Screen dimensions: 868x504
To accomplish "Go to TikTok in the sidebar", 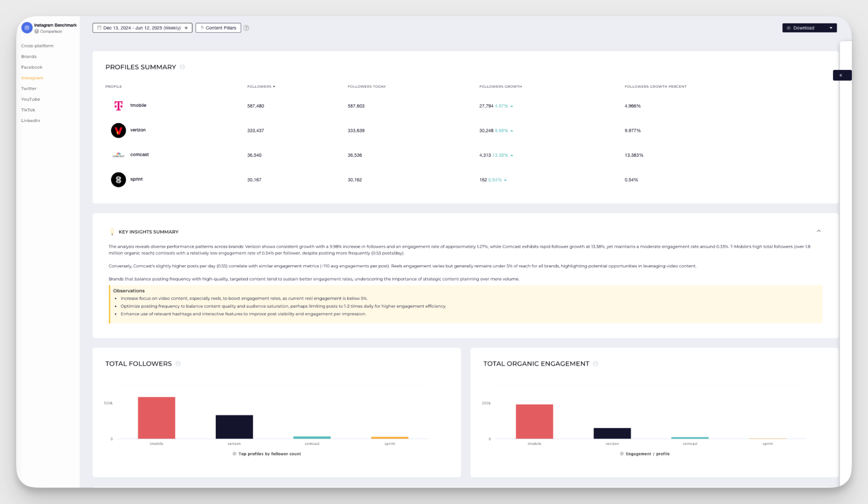I will pyautogui.click(x=28, y=110).
